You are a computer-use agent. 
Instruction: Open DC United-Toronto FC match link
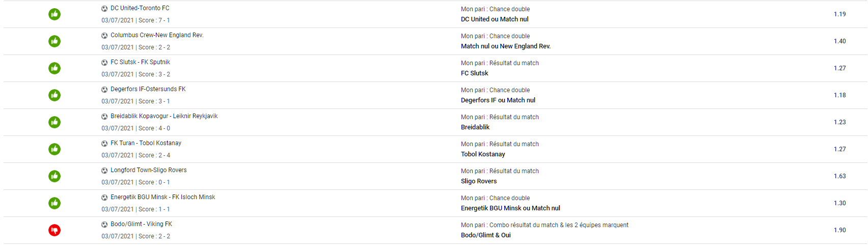click(140, 8)
